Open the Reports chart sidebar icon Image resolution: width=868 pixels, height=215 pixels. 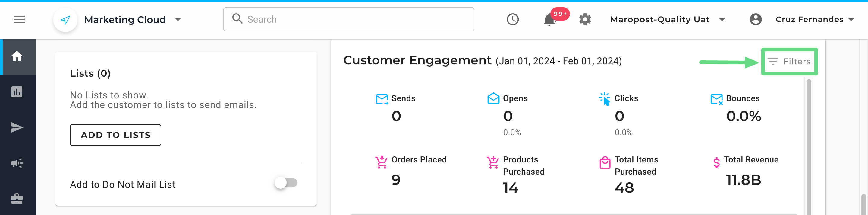tap(17, 92)
